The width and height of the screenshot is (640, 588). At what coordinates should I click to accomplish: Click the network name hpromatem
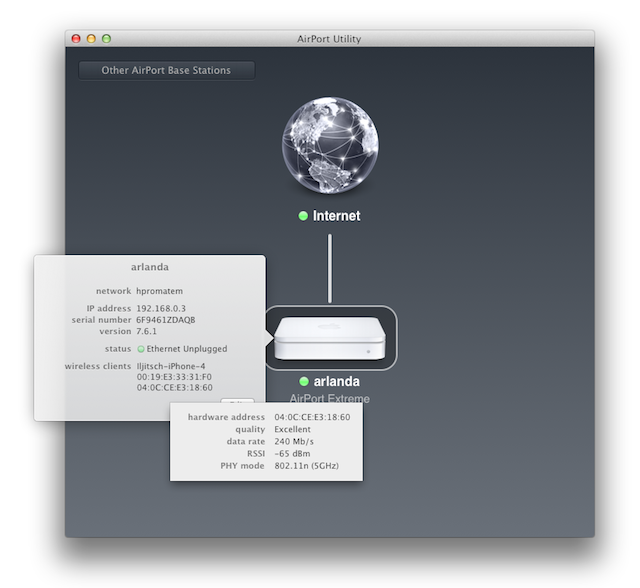tap(159, 291)
